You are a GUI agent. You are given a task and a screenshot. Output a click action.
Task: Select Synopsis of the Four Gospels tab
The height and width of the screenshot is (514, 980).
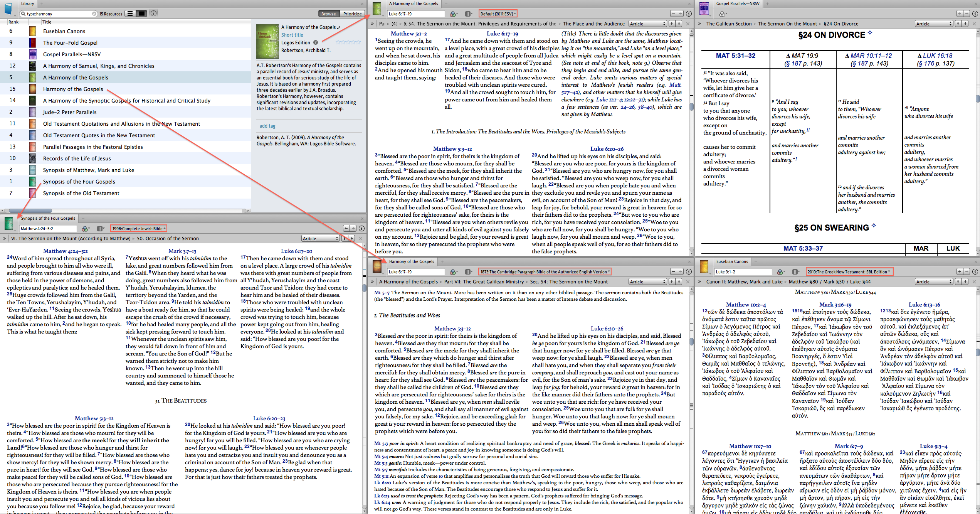point(48,218)
